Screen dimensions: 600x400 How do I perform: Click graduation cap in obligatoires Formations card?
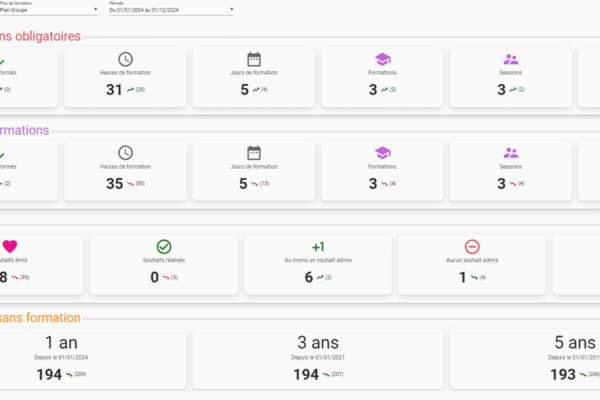(x=382, y=59)
